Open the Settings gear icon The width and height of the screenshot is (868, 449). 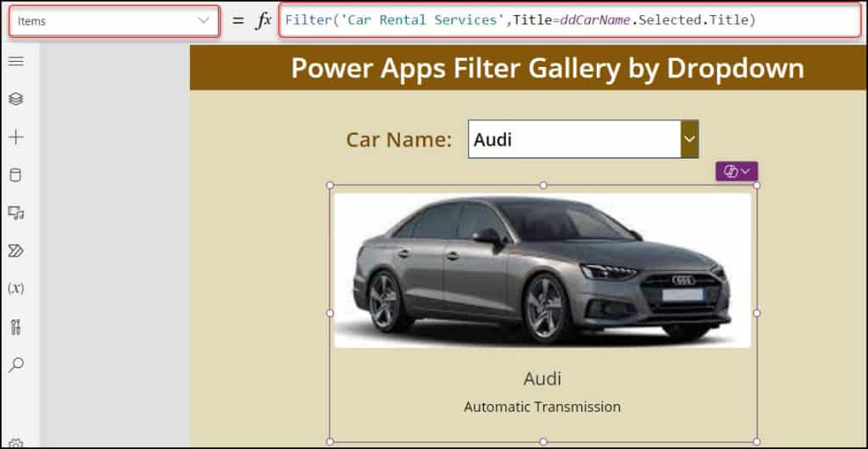pyautogui.click(x=16, y=444)
